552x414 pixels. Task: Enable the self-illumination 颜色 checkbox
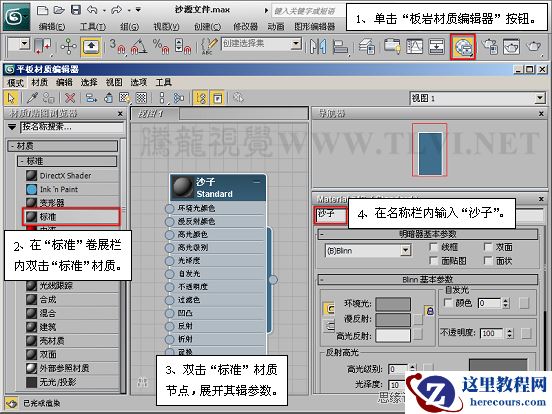click(x=448, y=303)
